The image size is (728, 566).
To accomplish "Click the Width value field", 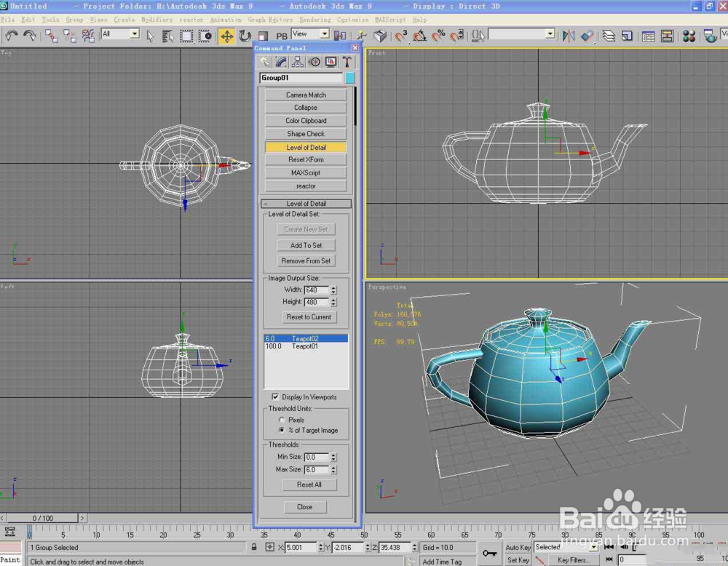I will (317, 290).
